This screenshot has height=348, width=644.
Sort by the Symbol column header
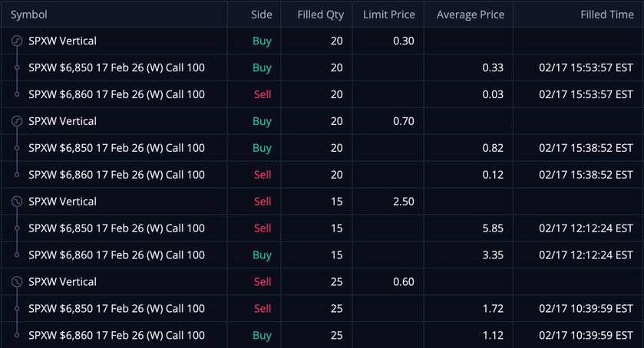click(29, 15)
